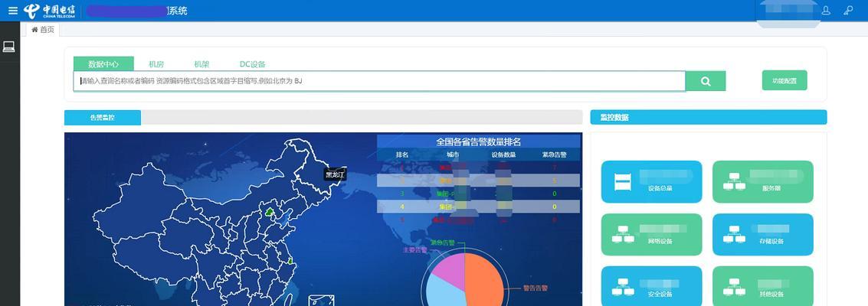The width and height of the screenshot is (868, 306).
Task: Open the 存储设备 card
Action: 763,235
